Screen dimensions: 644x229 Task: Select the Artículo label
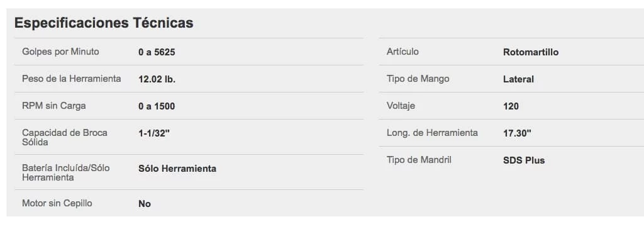(402, 52)
